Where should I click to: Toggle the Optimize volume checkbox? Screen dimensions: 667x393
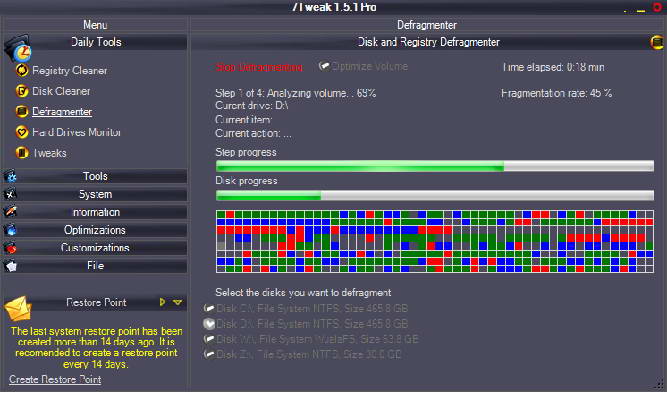pos(325,66)
